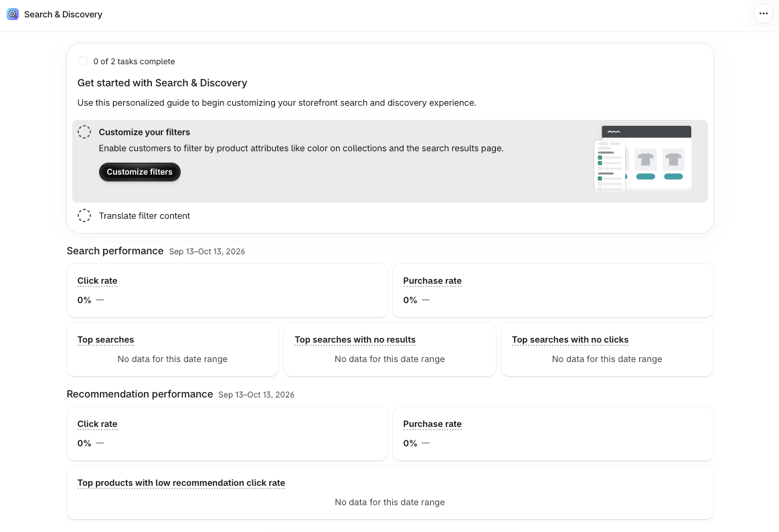Click the Search performance heading
The height and width of the screenshot is (532, 779).
[x=114, y=251]
